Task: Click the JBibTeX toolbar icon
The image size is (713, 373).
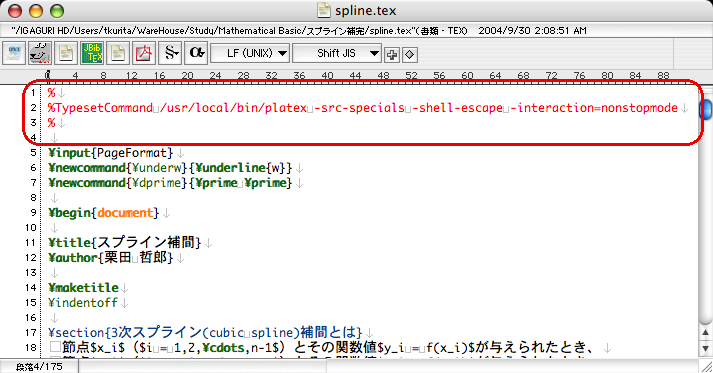Action: [92, 53]
